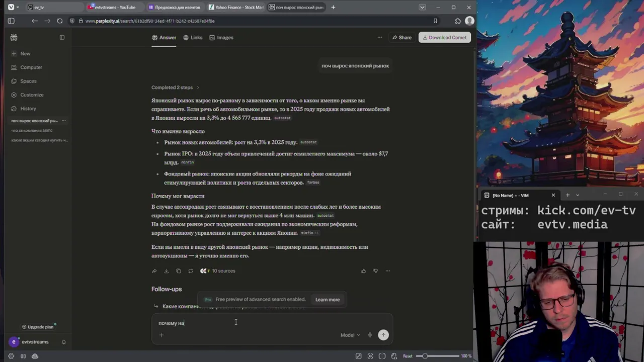644x362 pixels.
Task: Click Download Comet button
Action: [445, 37]
